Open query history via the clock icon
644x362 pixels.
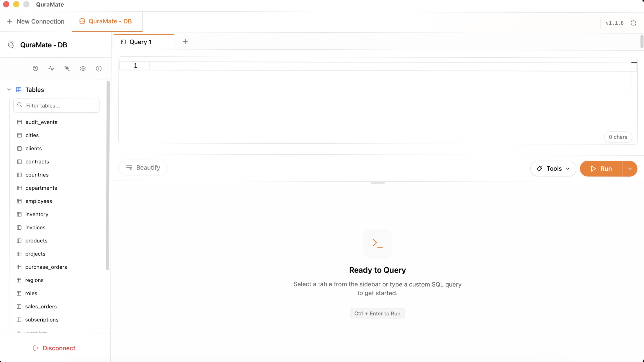[35, 68]
